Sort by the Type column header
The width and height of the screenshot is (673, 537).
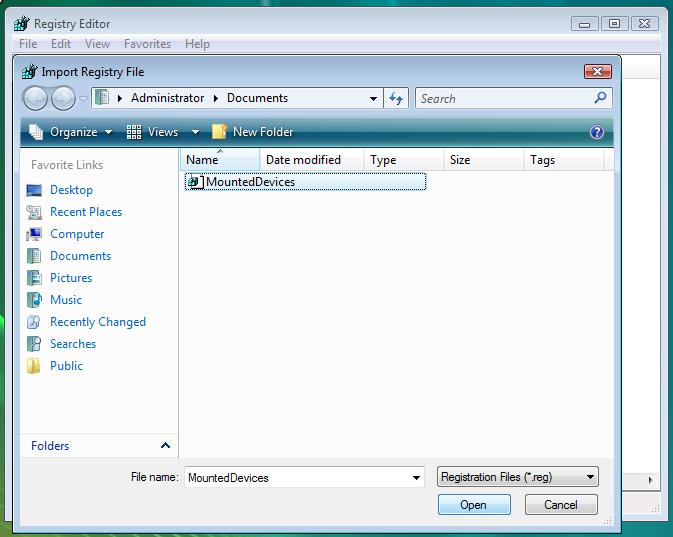point(403,160)
